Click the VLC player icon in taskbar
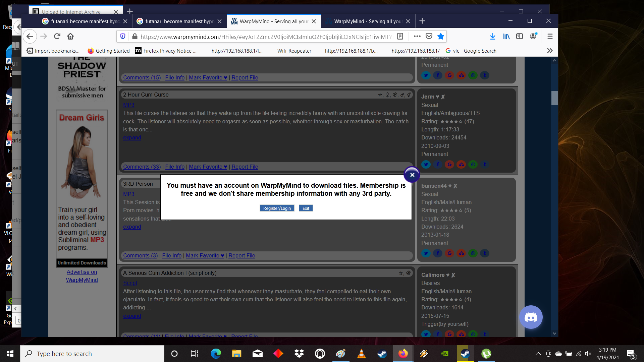 [x=362, y=353]
